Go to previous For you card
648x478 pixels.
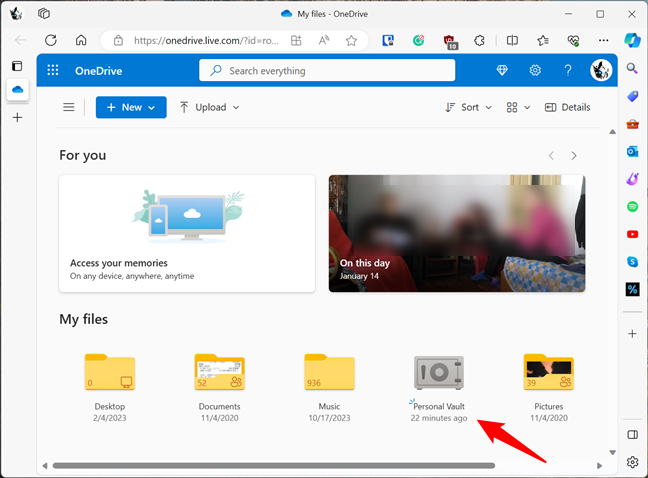pyautogui.click(x=551, y=156)
